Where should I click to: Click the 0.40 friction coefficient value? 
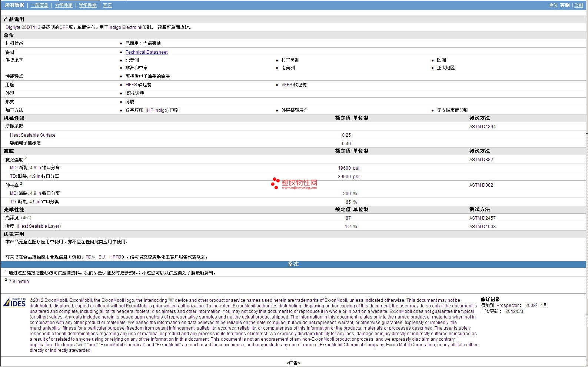(346, 144)
